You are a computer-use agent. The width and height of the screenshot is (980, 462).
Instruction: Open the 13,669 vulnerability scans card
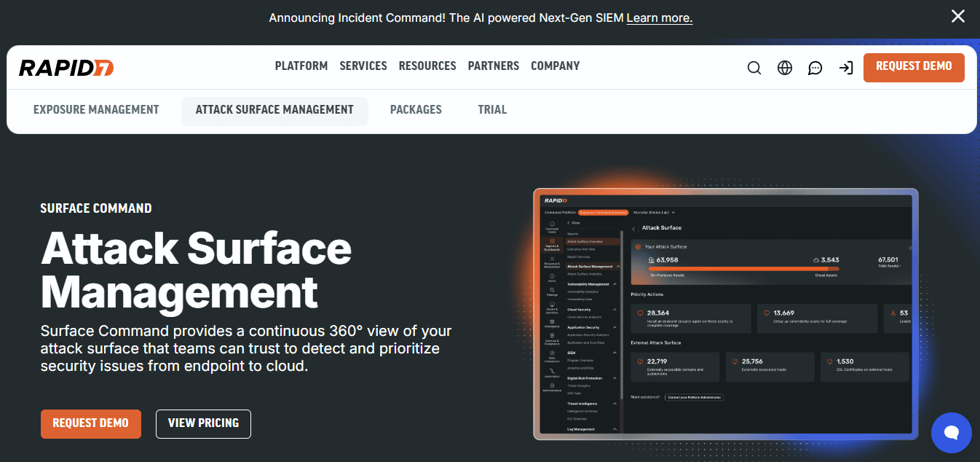[817, 318]
